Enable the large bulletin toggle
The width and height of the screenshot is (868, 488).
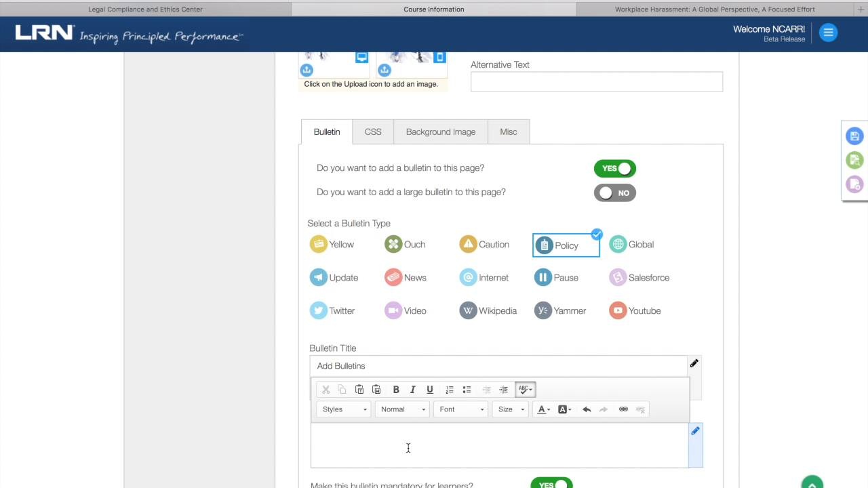(614, 192)
